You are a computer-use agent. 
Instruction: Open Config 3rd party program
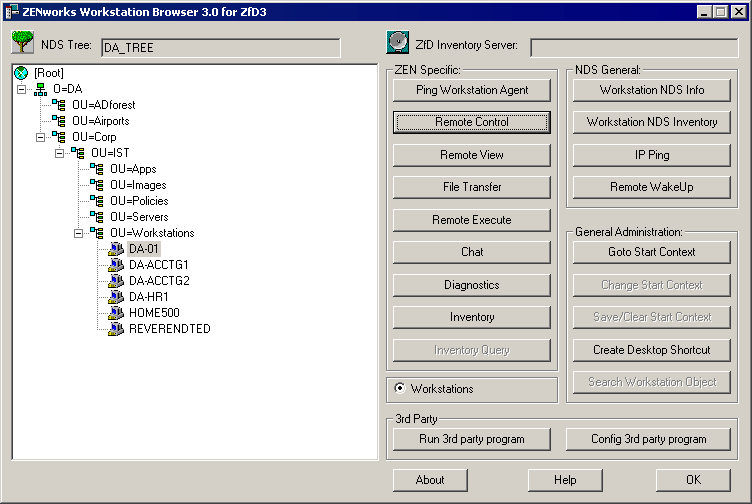click(x=648, y=439)
